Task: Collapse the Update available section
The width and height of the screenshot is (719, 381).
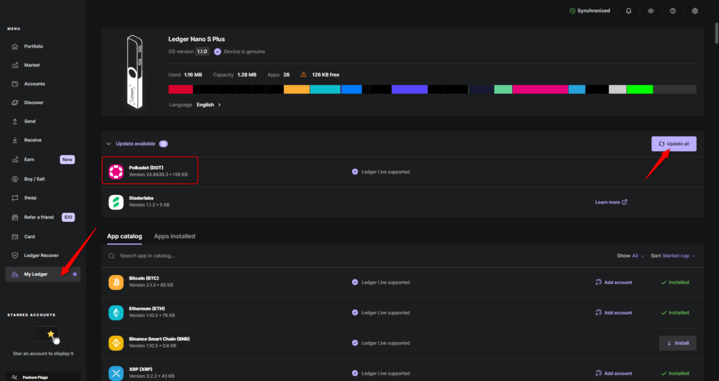Action: click(109, 144)
